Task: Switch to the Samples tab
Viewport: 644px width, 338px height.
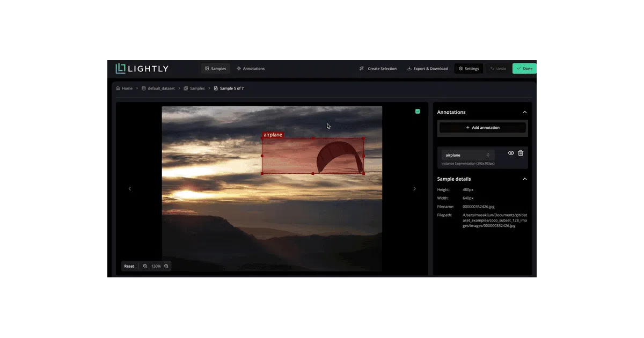Action: [x=215, y=69]
